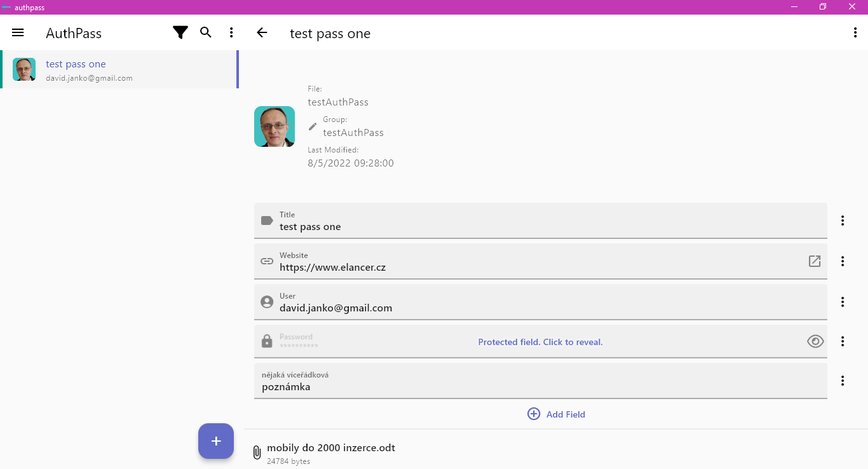Click into the Website input field
Viewport: 868px width, 469px height.
pyautogui.click(x=541, y=261)
